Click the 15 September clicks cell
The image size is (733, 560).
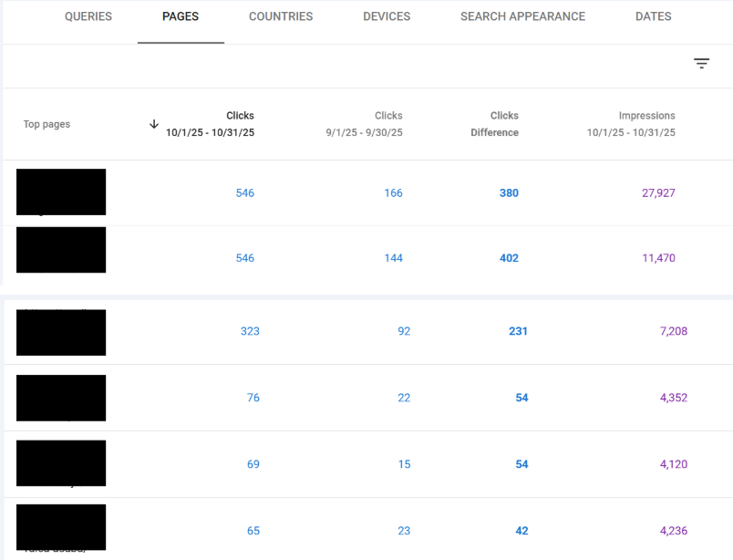pos(404,464)
